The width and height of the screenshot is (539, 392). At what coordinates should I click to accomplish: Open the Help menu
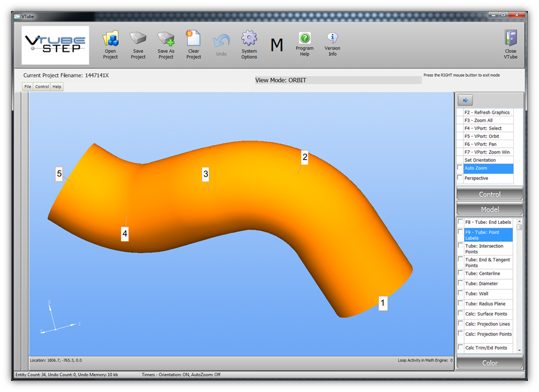coord(57,87)
